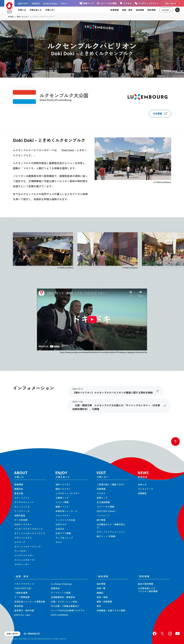Open the 協賛・参加 menu item

127,10
